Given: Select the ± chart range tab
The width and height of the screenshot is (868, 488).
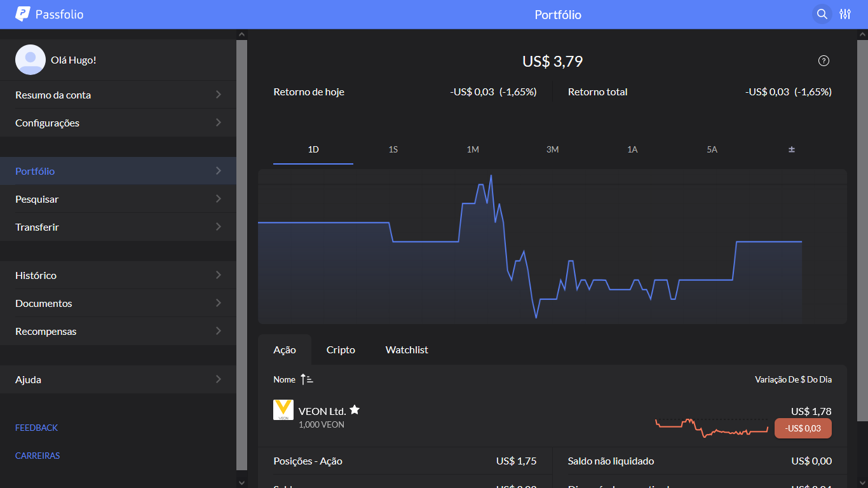Looking at the screenshot, I should 792,149.
